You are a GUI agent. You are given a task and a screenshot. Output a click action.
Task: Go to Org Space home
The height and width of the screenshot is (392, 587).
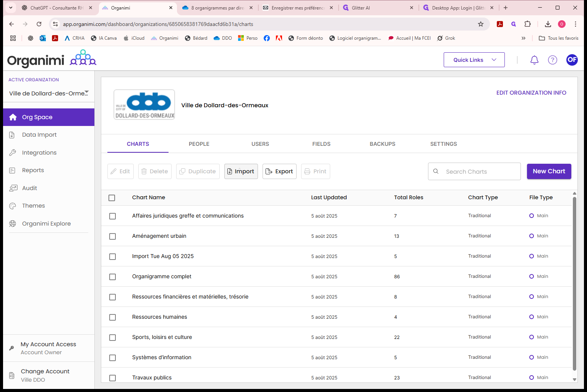[x=49, y=117]
